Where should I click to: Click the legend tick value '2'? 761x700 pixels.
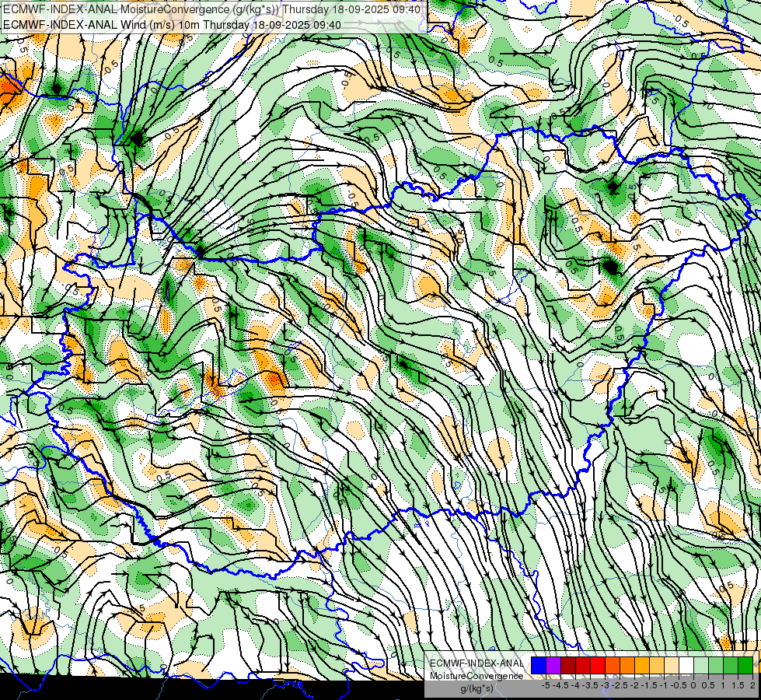pyautogui.click(x=752, y=685)
